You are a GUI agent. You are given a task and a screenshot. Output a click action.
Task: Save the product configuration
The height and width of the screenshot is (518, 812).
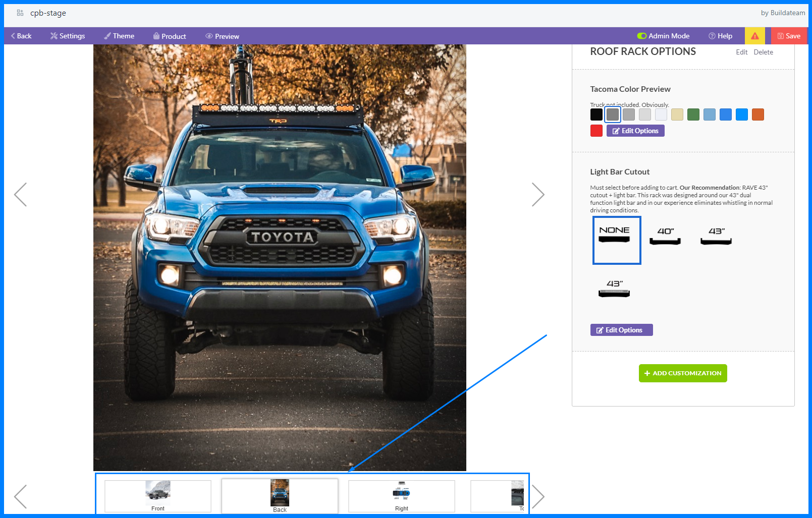click(789, 36)
